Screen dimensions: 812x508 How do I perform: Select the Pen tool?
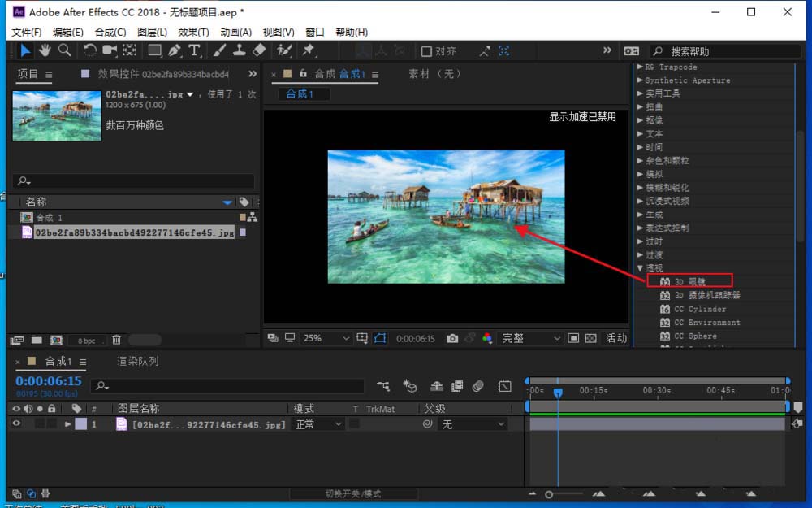click(x=175, y=50)
